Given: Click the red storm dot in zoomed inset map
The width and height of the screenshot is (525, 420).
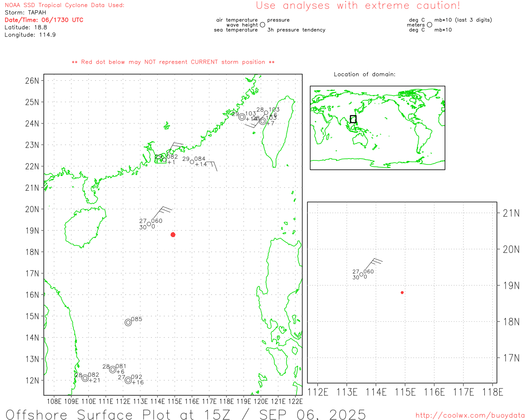Looking at the screenshot, I should (x=402, y=292).
